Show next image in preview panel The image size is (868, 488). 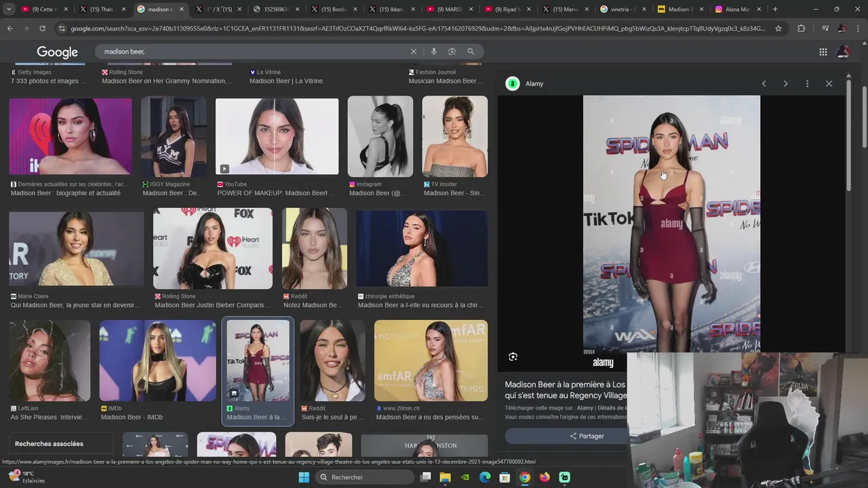click(x=785, y=83)
